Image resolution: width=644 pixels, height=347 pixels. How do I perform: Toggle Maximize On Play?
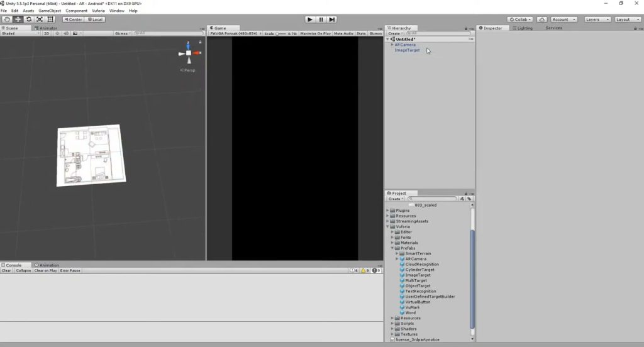(x=316, y=33)
